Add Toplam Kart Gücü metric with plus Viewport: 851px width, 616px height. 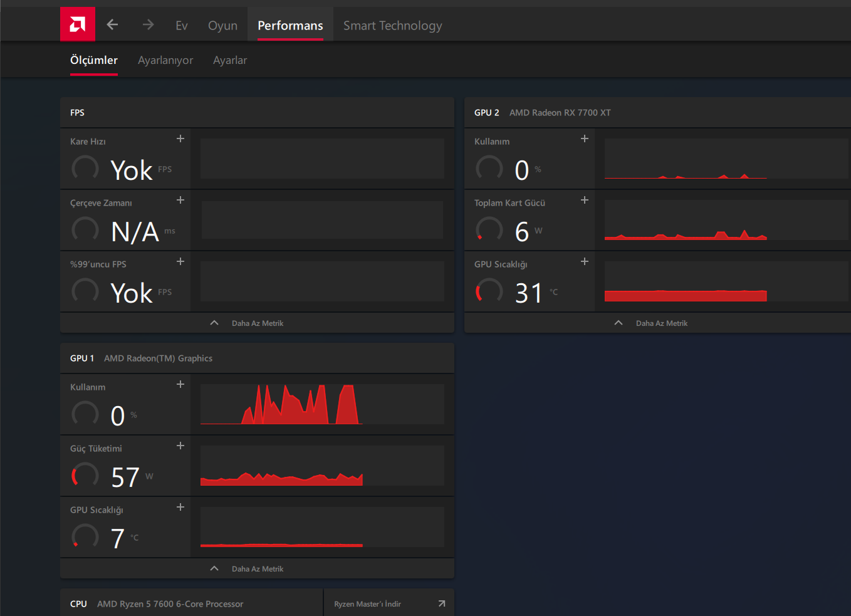(585, 200)
